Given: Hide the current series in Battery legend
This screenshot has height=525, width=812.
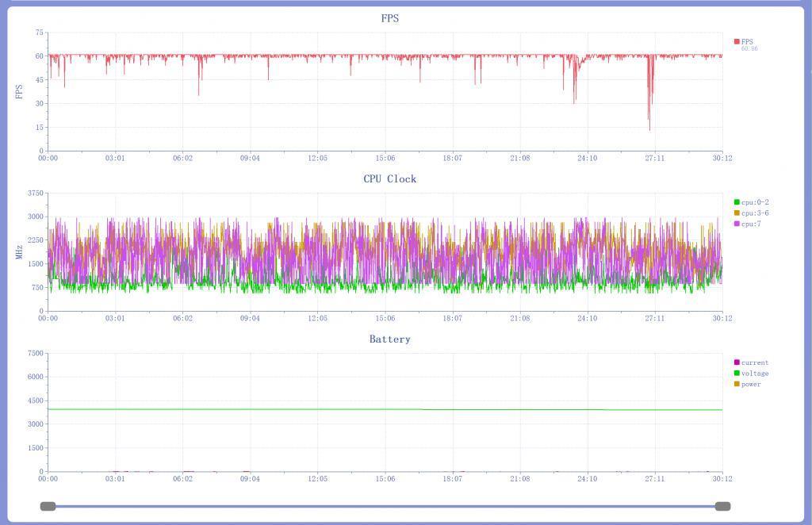Looking at the screenshot, I should tap(737, 362).
